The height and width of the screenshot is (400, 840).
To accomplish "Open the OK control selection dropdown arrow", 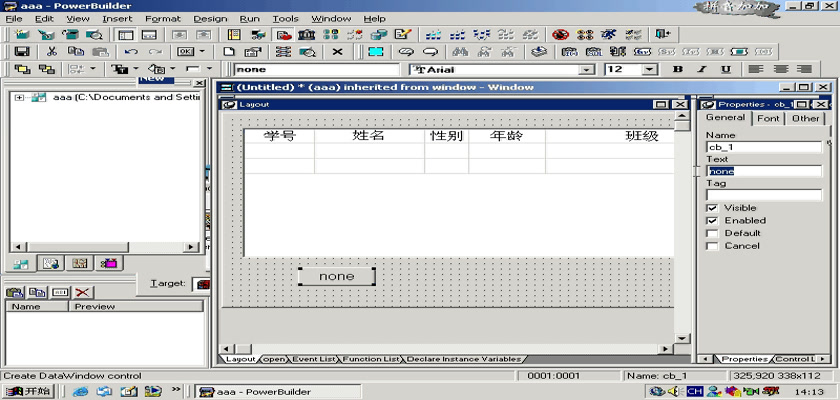I will pos(202,52).
